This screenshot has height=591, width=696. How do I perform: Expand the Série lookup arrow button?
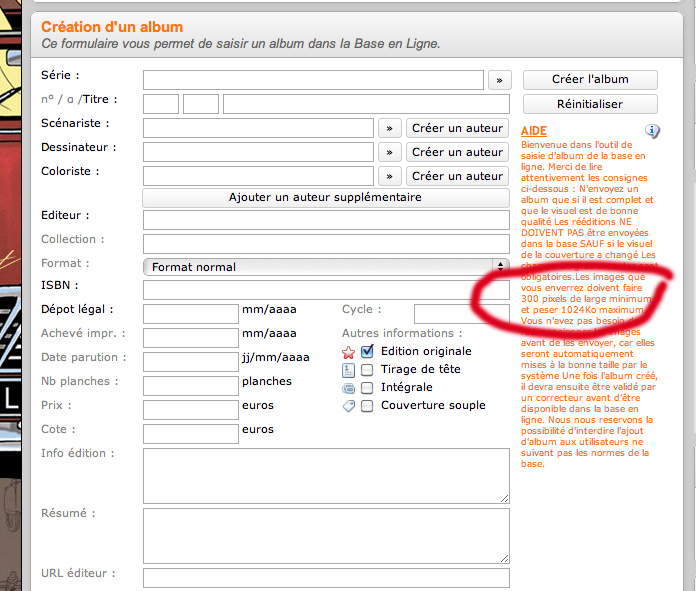(x=499, y=80)
